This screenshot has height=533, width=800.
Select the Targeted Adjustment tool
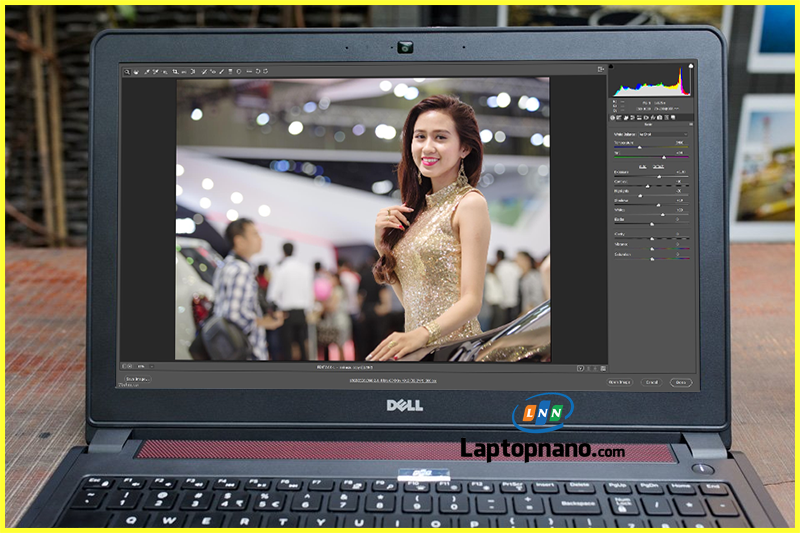[x=165, y=72]
